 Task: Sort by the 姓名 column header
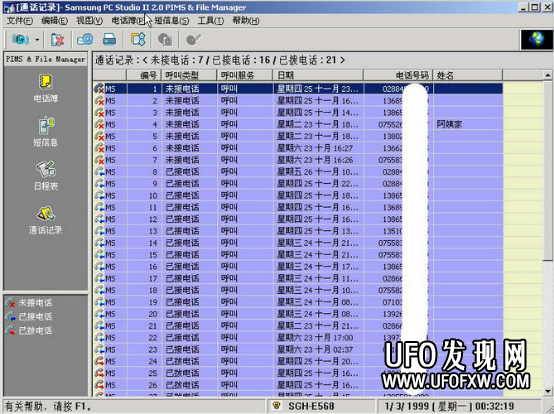[468, 75]
